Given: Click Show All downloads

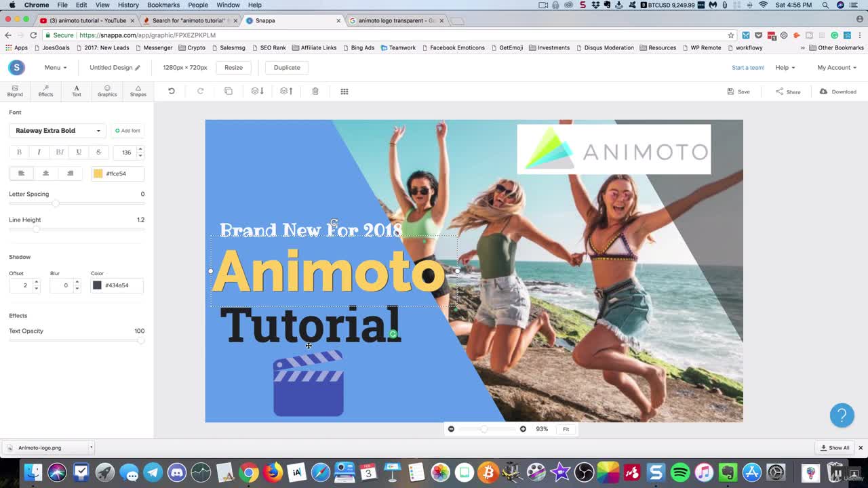Looking at the screenshot, I should (x=835, y=447).
